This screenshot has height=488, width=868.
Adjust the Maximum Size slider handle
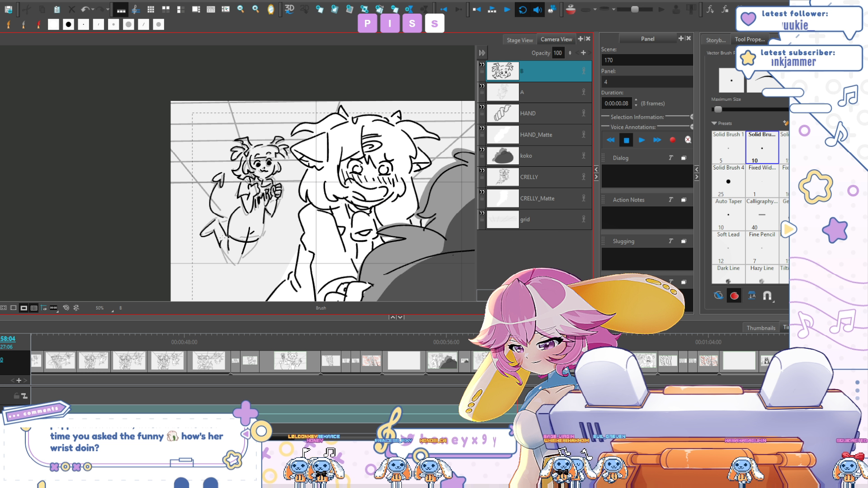[718, 109]
